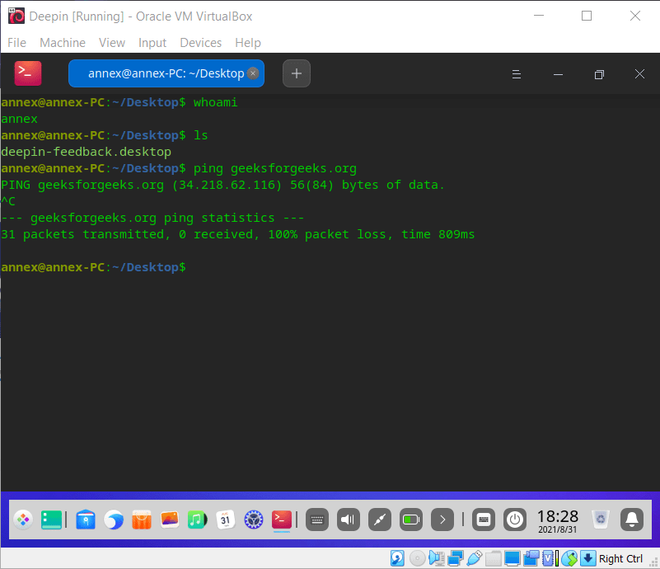Click the 'deepin-feedback.desktop' output line

(86, 152)
